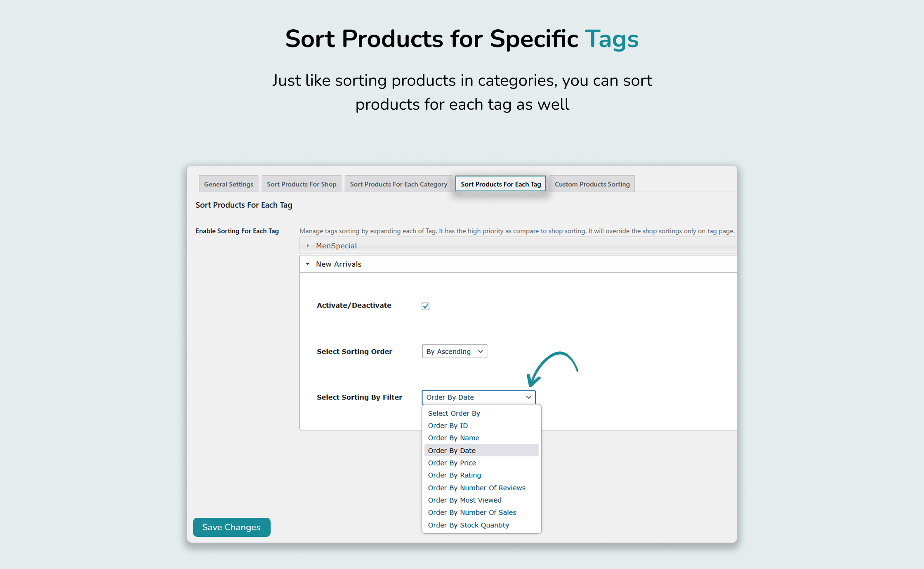Collapse the New Arrivals tag section
The image size is (924, 569).
click(x=338, y=264)
